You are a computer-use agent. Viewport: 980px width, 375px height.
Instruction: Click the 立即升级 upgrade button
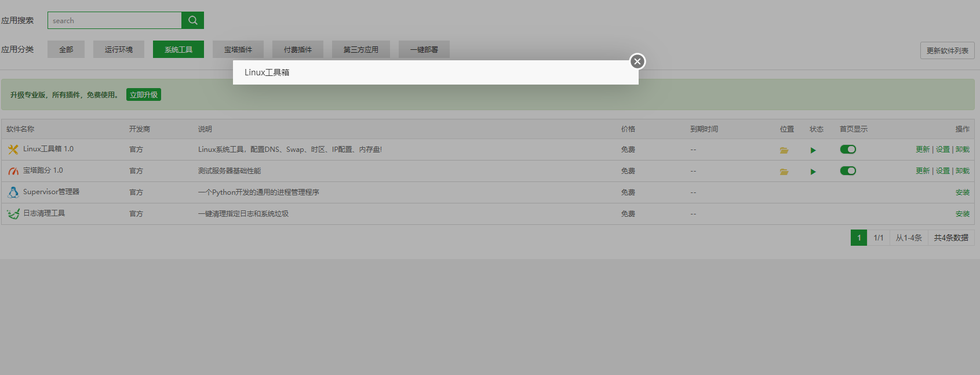click(144, 94)
